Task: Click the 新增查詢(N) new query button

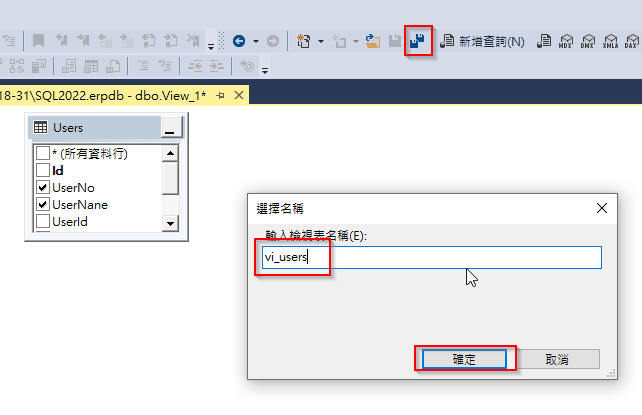Action: point(482,41)
